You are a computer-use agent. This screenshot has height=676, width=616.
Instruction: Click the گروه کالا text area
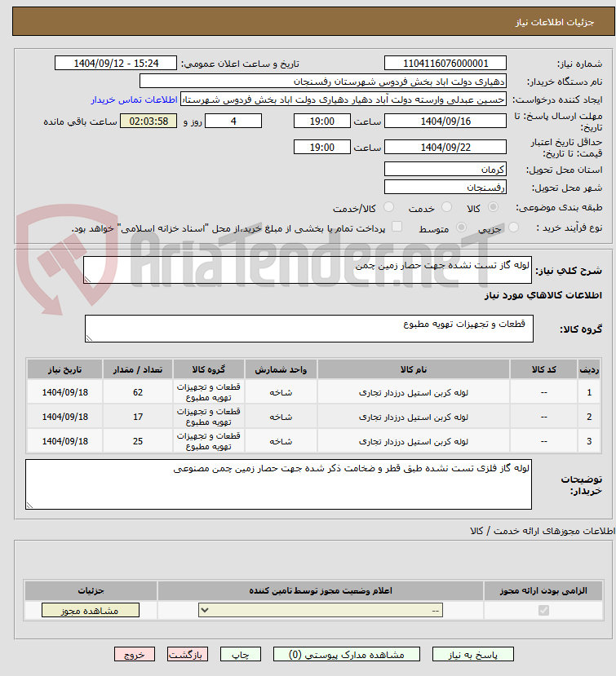(309, 329)
